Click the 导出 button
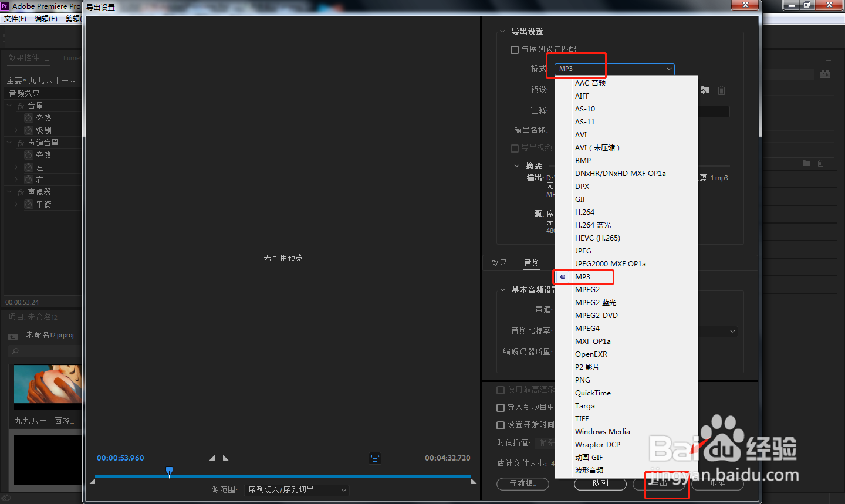 pyautogui.click(x=660, y=483)
